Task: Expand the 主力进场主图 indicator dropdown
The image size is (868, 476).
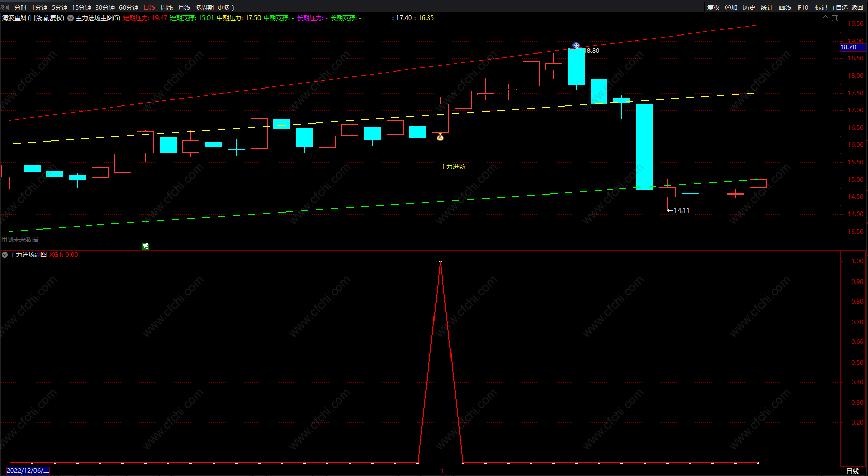Action: coord(71,18)
